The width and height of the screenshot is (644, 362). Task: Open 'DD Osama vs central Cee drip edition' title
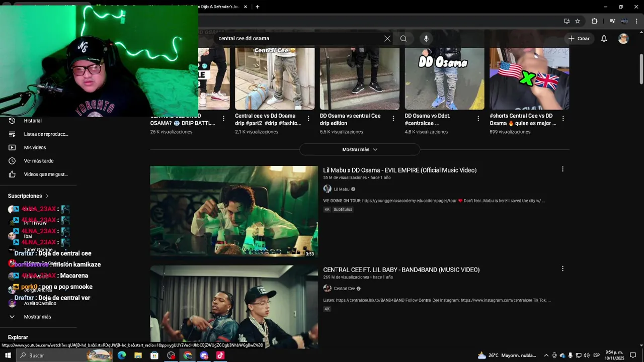click(x=350, y=120)
